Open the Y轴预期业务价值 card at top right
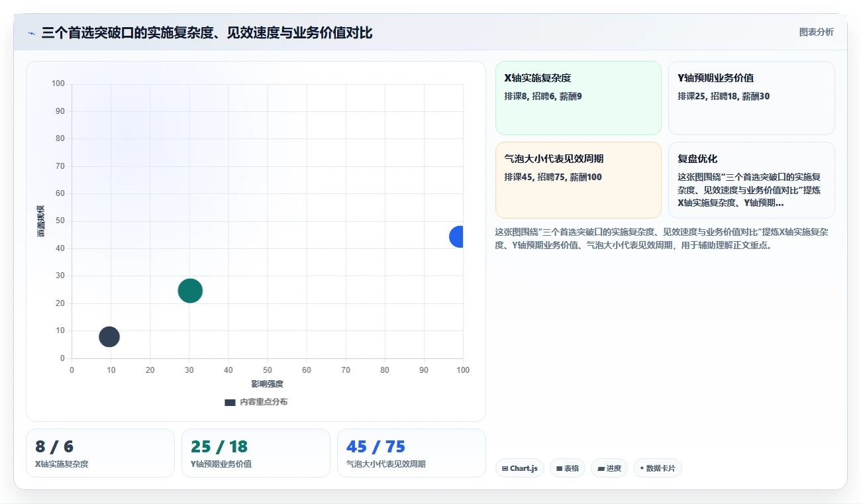 (752, 98)
